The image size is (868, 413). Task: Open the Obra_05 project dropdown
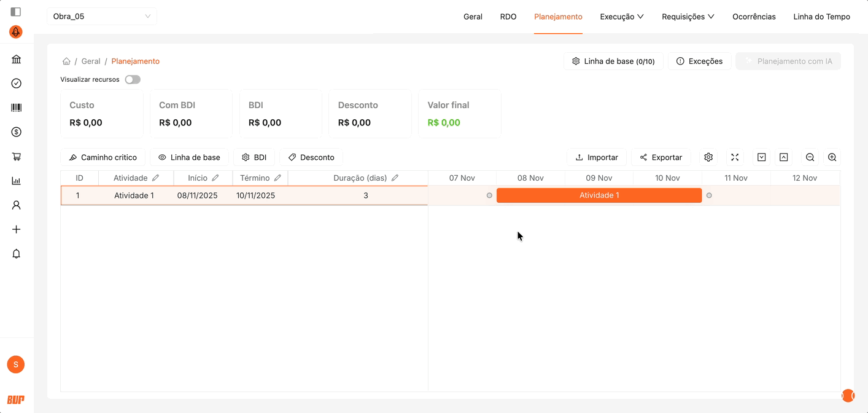[102, 16]
